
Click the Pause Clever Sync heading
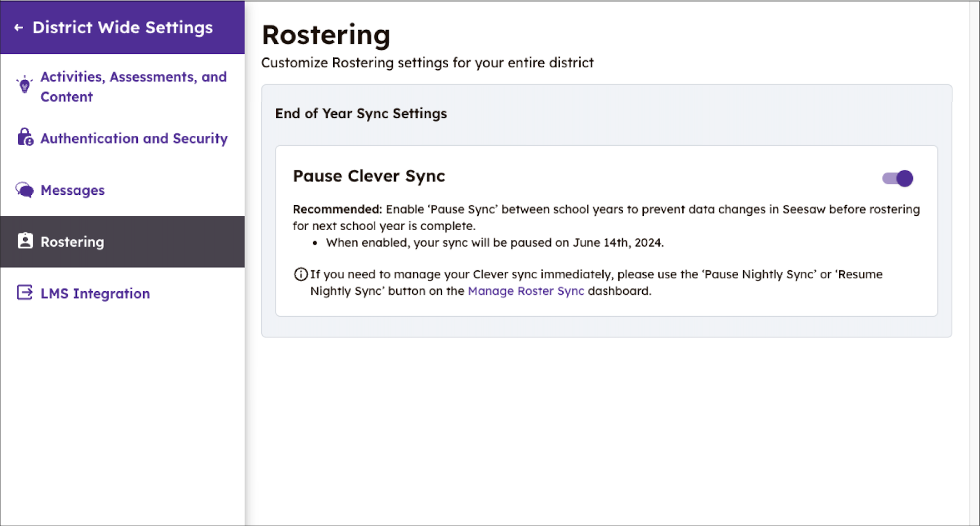[x=369, y=176]
